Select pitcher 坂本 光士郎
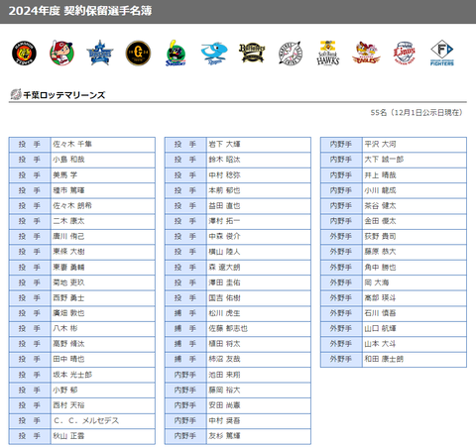 coord(72,375)
